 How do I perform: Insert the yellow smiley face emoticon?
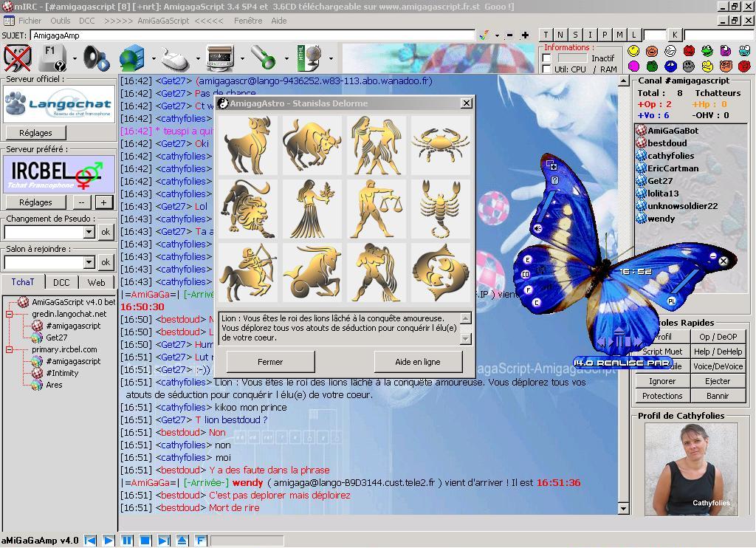(x=633, y=51)
